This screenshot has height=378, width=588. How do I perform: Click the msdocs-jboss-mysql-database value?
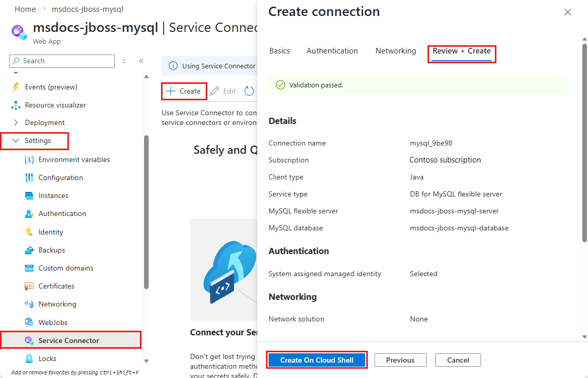[459, 228]
